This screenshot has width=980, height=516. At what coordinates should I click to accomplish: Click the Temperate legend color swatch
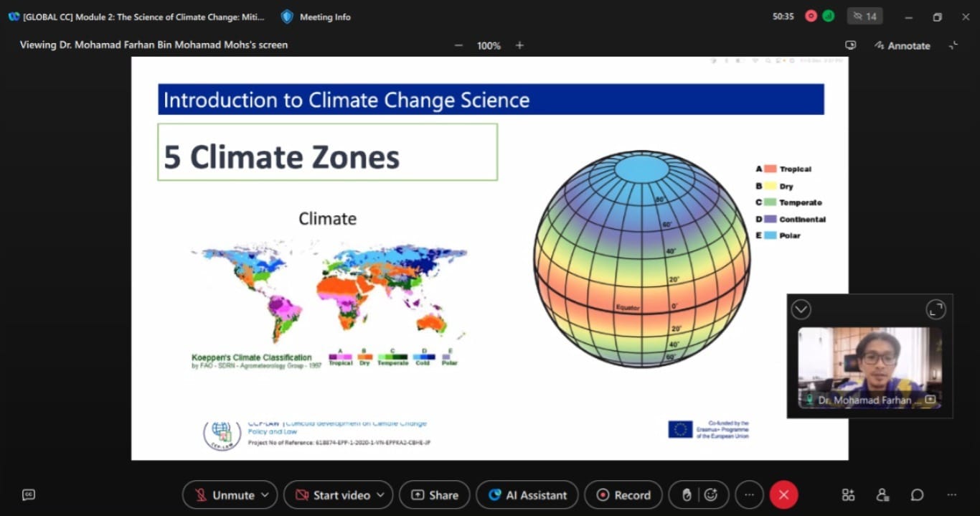pos(770,202)
